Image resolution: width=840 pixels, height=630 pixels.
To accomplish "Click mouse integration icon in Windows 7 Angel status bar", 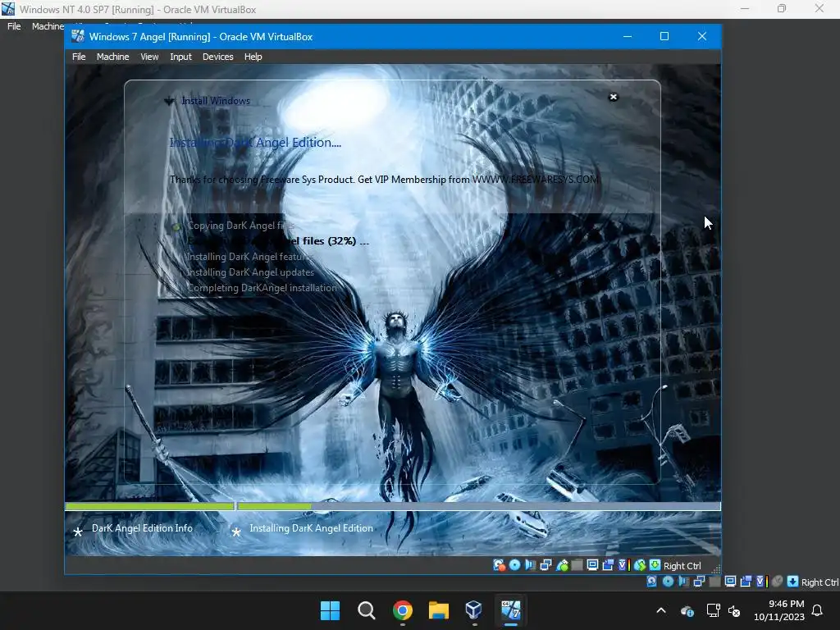I will coord(640,565).
